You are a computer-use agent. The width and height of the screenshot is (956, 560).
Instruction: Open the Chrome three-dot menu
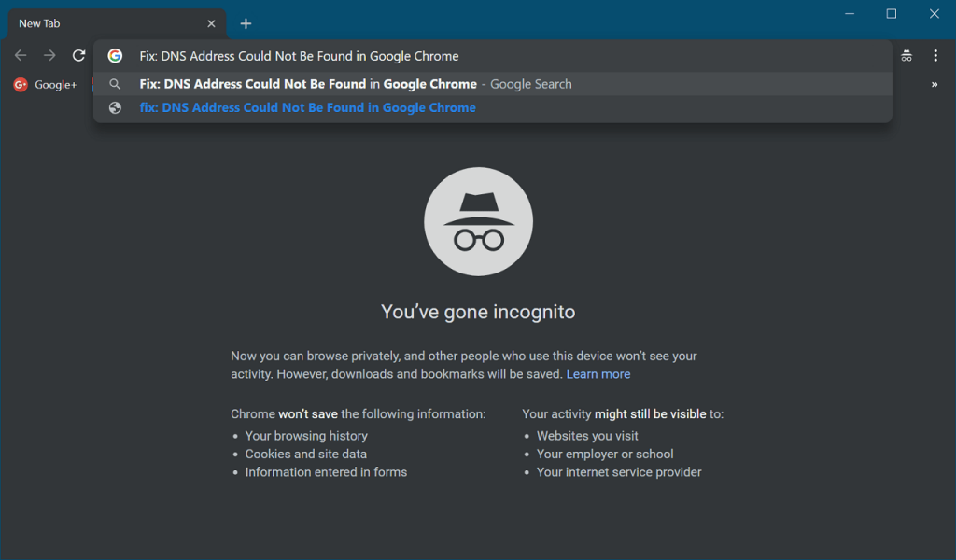[x=935, y=55]
